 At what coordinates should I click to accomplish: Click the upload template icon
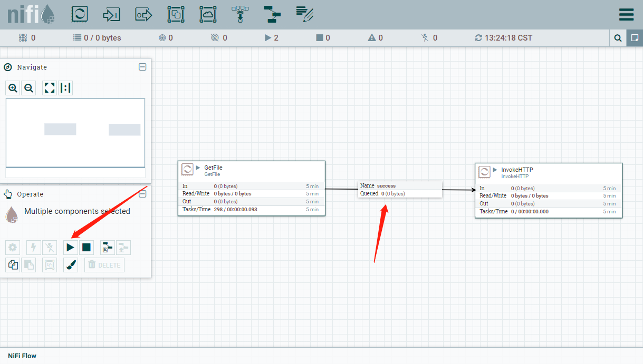pos(123,247)
